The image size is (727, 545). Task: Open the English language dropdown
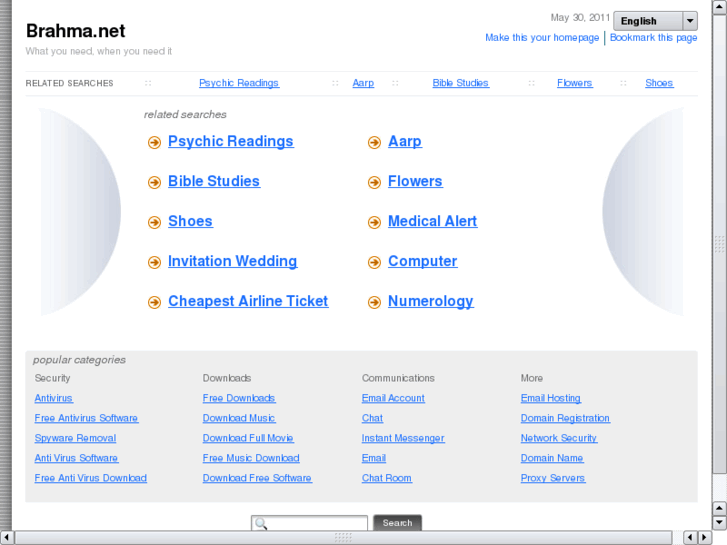(x=648, y=21)
